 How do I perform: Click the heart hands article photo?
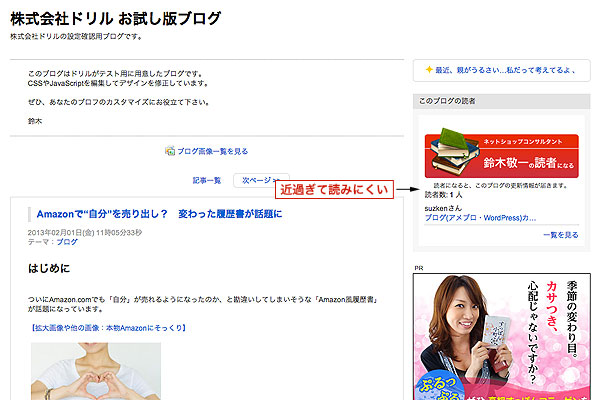click(x=96, y=371)
